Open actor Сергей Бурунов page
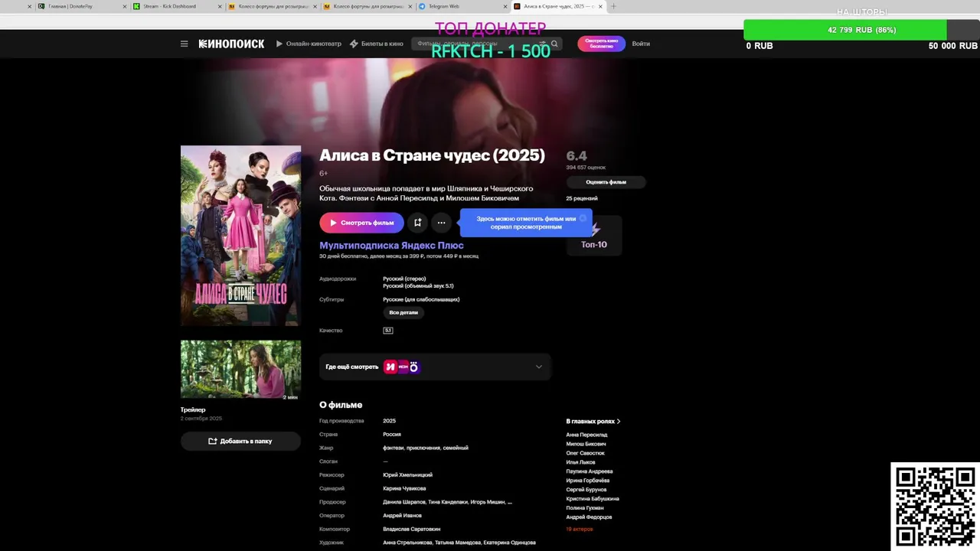980x551 pixels. tap(586, 490)
